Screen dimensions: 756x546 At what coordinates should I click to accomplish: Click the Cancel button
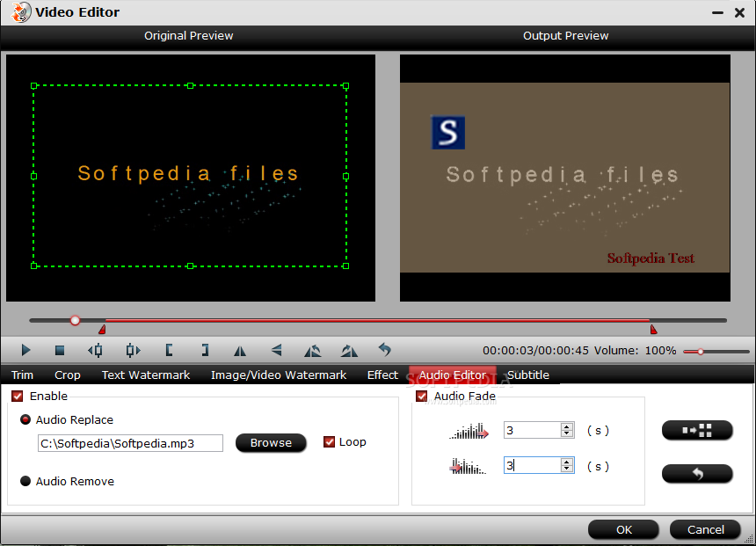pos(705,529)
